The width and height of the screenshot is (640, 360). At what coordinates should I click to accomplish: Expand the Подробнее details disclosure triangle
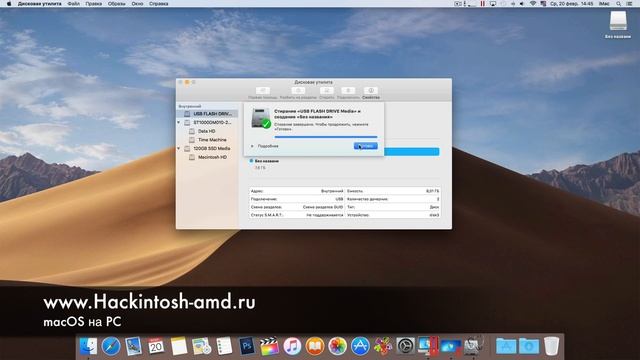252,146
